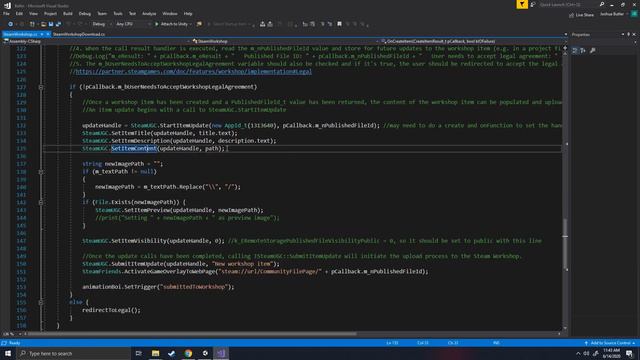Open Google Chrome from the taskbar
This screenshot has height=360, width=640.
click(188, 353)
